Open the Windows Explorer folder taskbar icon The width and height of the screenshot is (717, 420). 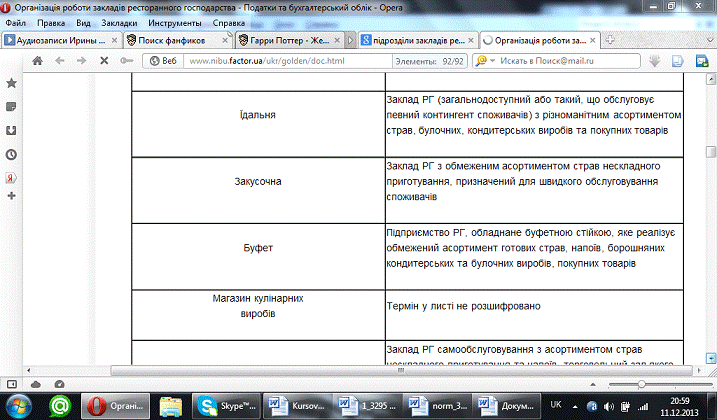pos(171,406)
